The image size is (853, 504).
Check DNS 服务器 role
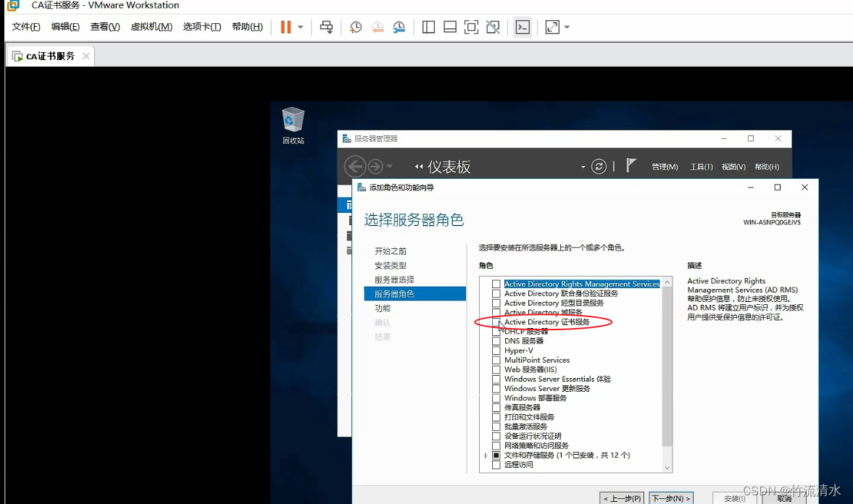[496, 341]
